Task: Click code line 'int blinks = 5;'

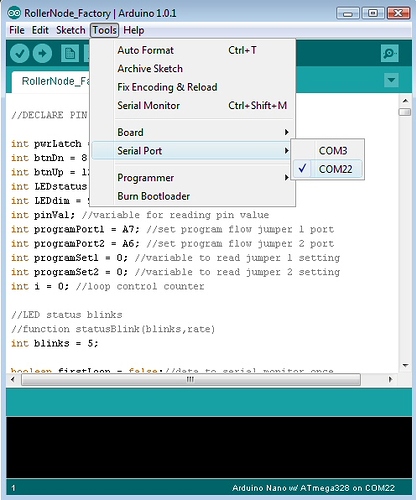Action: coord(55,343)
